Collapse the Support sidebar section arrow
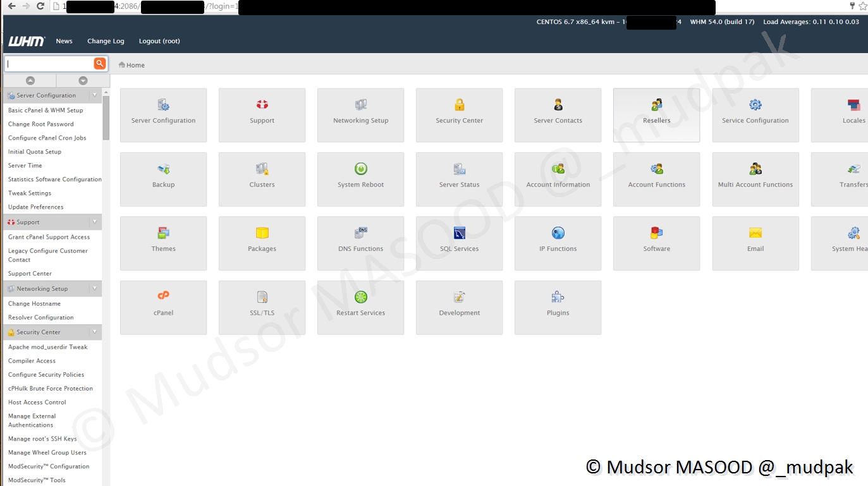Viewport: 868px width, 486px height. pyautogui.click(x=95, y=222)
